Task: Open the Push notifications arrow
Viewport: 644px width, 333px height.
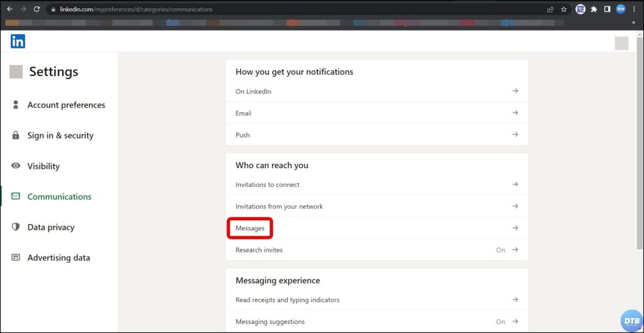Action: click(x=515, y=135)
